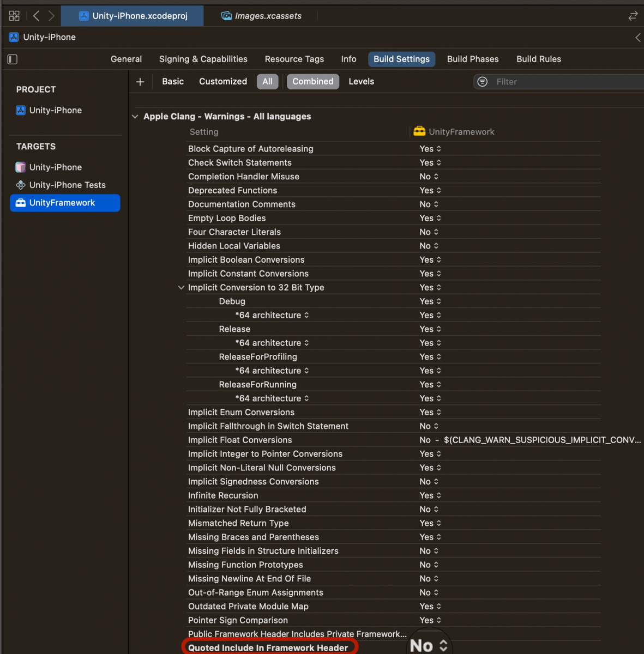Viewport: 644px width, 654px height.
Task: Select Implicit Float Conversions value text
Action: [x=530, y=440]
